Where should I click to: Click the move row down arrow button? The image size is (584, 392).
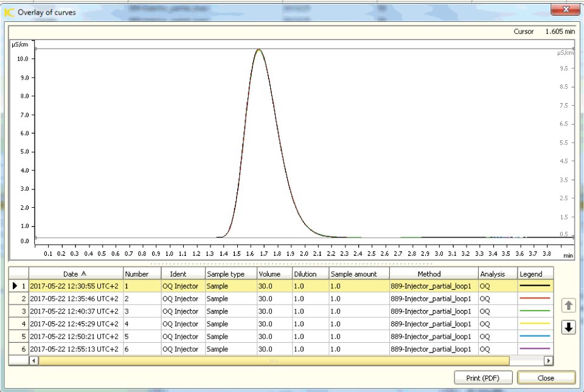(568, 328)
